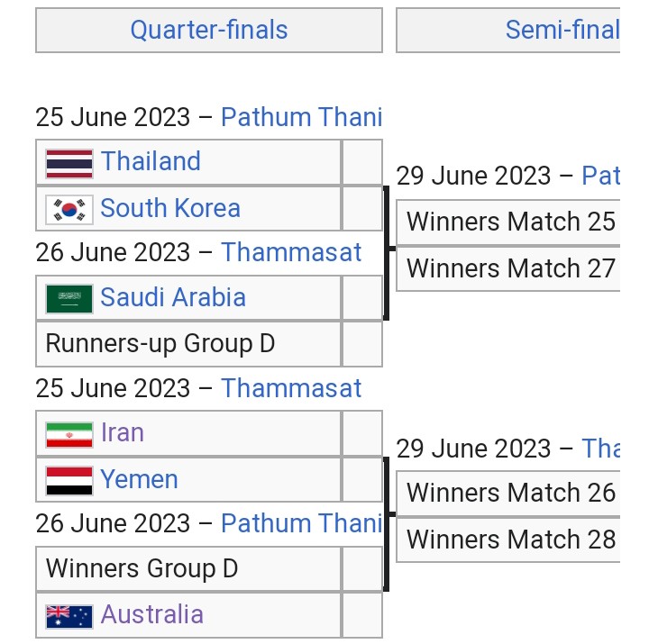The height and width of the screenshot is (644, 649).
Task: Select the Winners Match 25 cell
Action: click(507, 222)
